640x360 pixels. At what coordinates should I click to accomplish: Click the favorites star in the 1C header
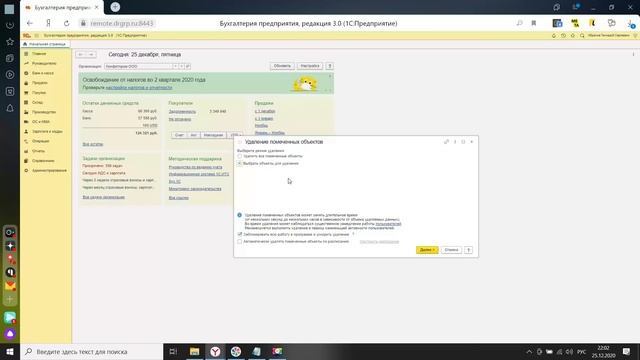pos(573,36)
